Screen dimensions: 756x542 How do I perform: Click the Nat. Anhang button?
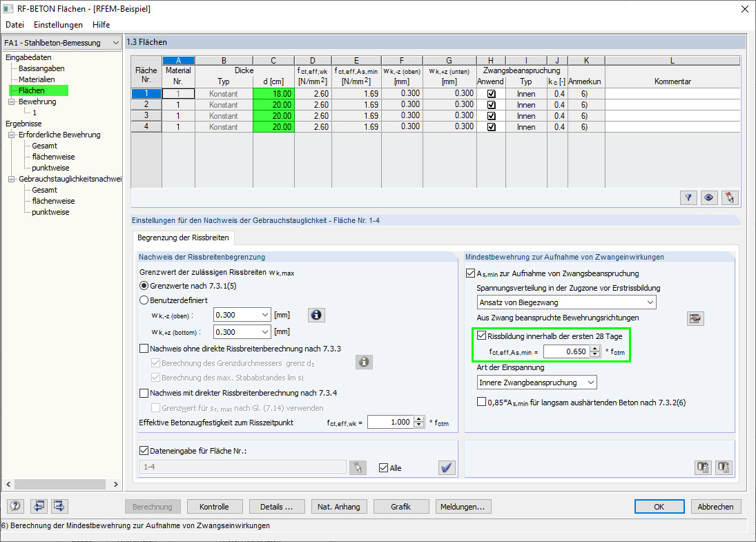tap(339, 506)
